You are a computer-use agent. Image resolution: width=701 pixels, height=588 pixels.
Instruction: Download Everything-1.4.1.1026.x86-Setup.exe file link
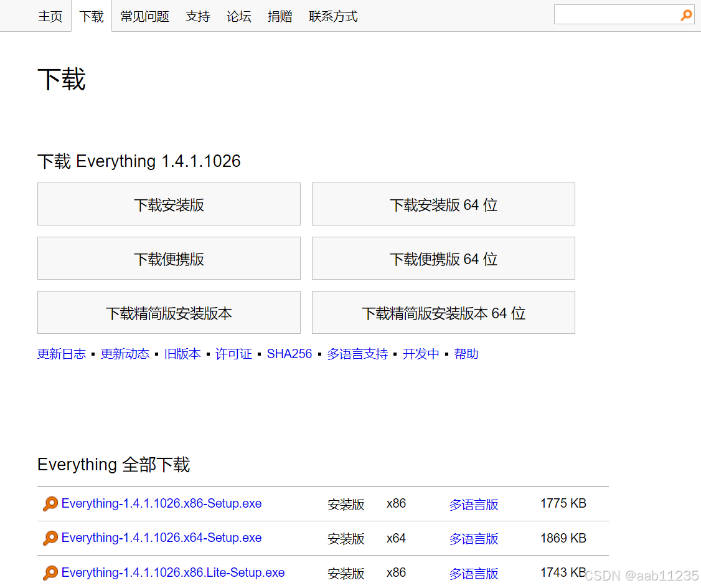click(161, 503)
